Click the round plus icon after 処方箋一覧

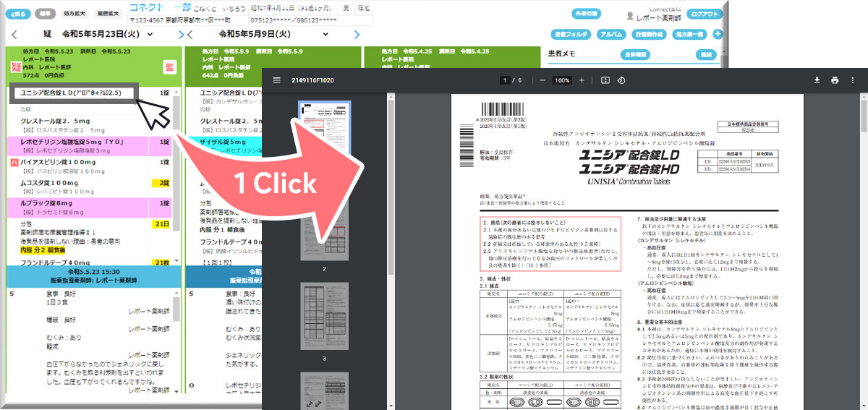coord(718,34)
